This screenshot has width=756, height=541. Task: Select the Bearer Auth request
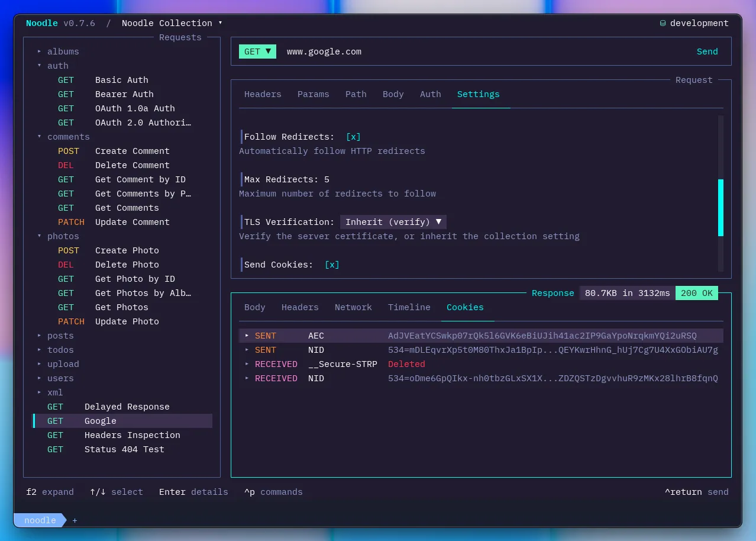pyautogui.click(x=122, y=94)
